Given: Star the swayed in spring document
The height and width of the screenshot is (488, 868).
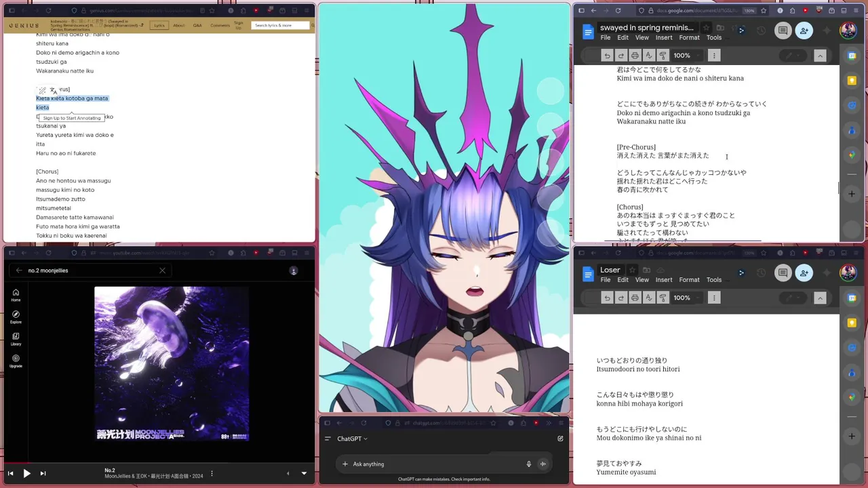Looking at the screenshot, I should coord(706,28).
